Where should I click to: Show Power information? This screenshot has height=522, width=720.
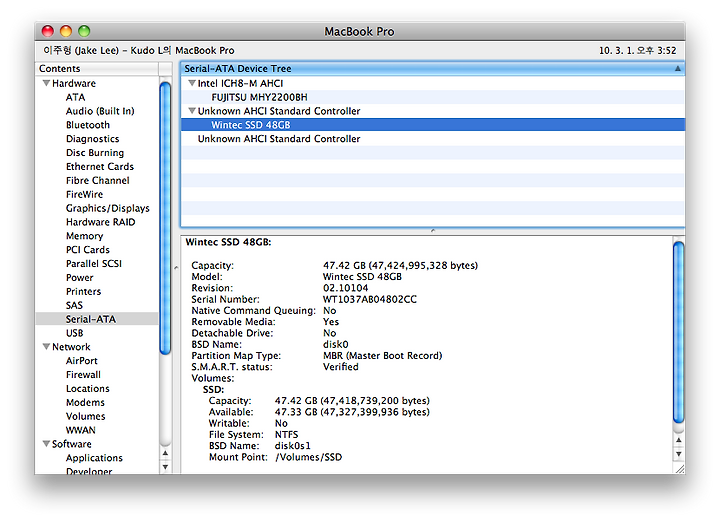coord(79,277)
